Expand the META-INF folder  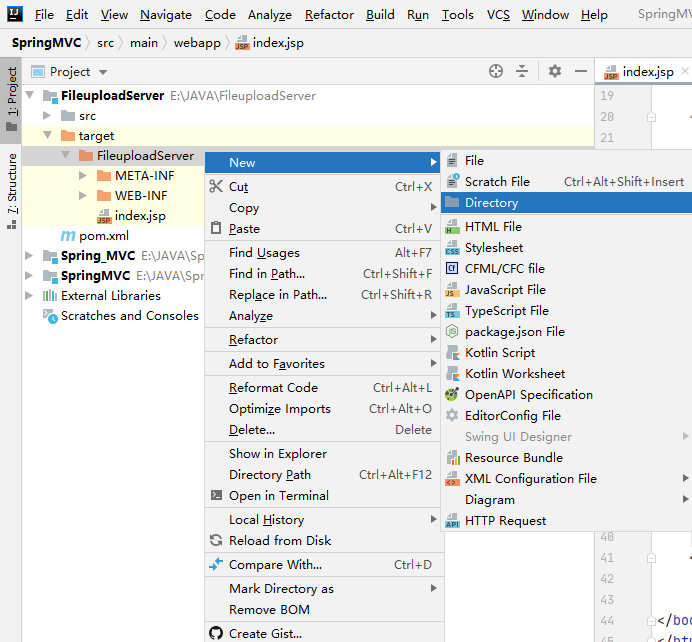coord(84,176)
